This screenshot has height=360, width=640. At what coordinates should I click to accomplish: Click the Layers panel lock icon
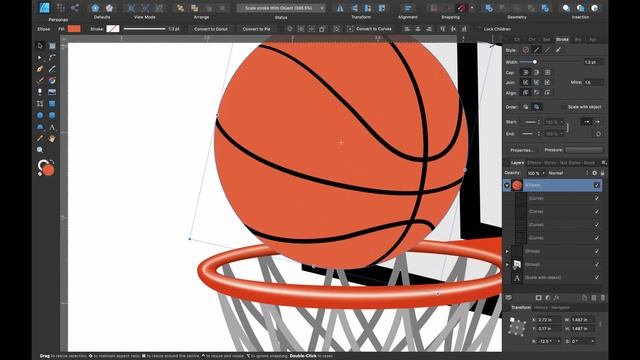(x=602, y=173)
